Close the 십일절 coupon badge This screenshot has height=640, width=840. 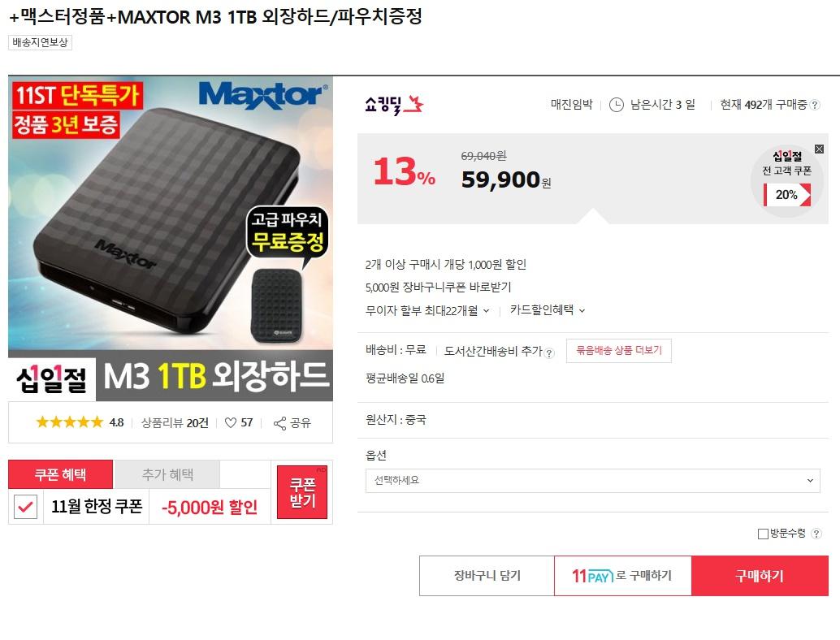[x=819, y=149]
